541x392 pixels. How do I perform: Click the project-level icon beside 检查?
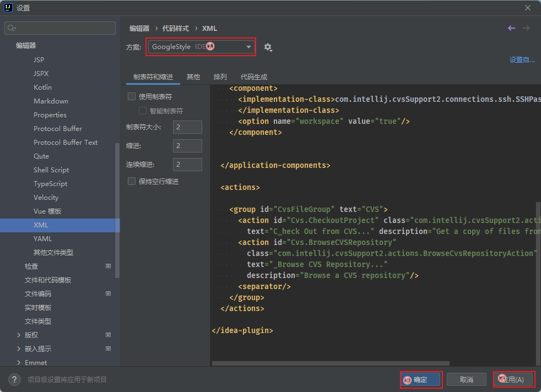108,266
